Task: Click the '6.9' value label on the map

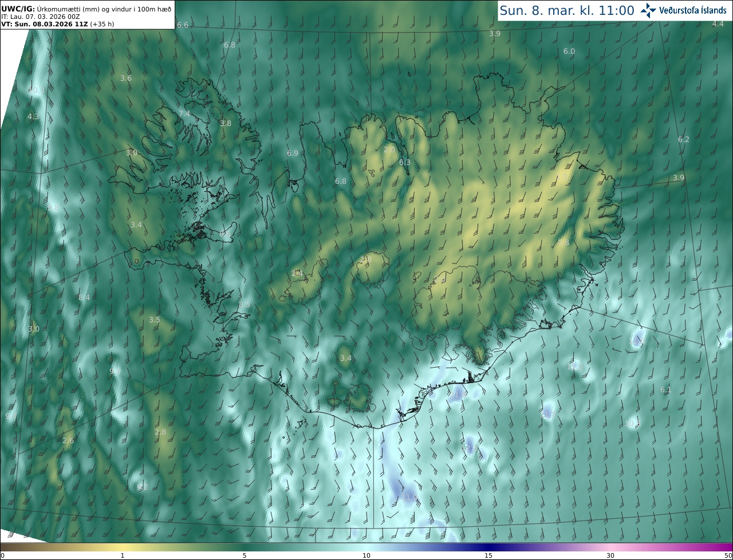Action: pos(293,153)
